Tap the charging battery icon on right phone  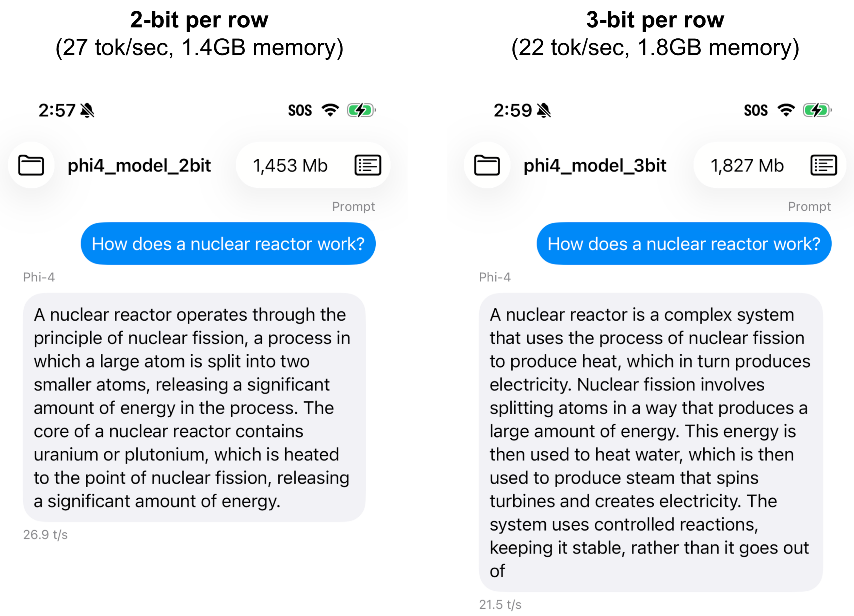coord(817,110)
